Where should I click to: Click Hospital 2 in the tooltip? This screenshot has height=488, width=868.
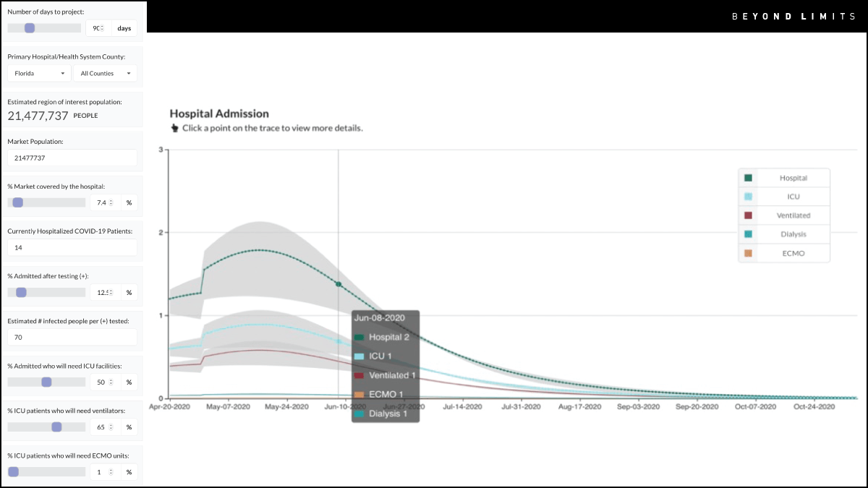(x=389, y=337)
